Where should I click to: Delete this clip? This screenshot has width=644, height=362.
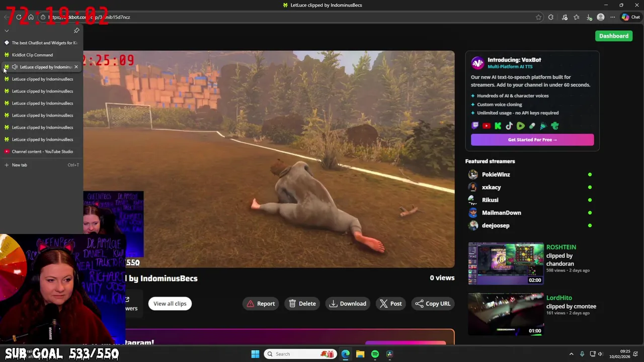click(302, 304)
